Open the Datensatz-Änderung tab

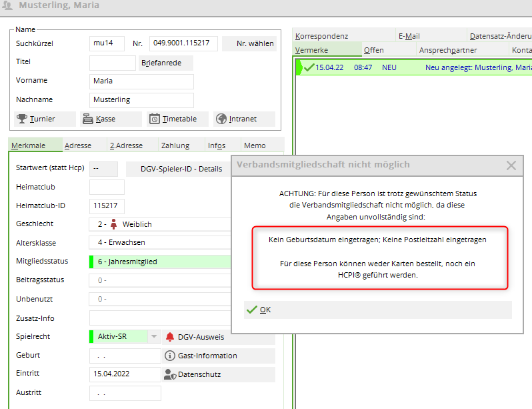pyautogui.click(x=499, y=35)
